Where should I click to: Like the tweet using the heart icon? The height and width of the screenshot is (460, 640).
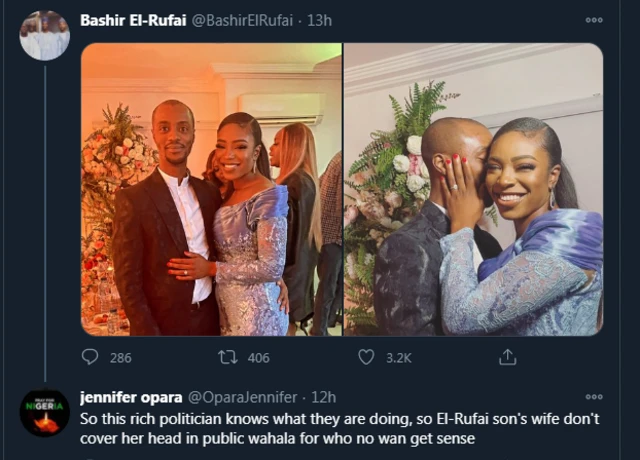pos(366,357)
